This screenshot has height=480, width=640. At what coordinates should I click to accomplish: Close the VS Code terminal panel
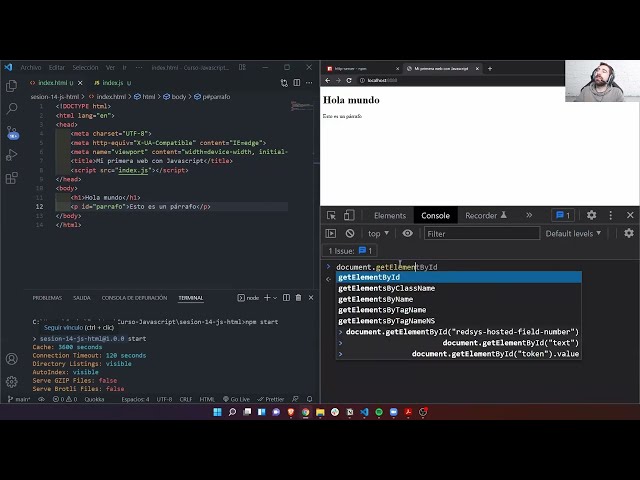point(311,298)
